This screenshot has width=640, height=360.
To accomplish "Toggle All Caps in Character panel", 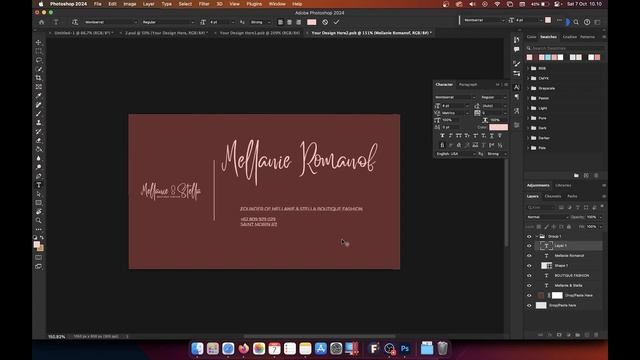I will pos(459,136).
